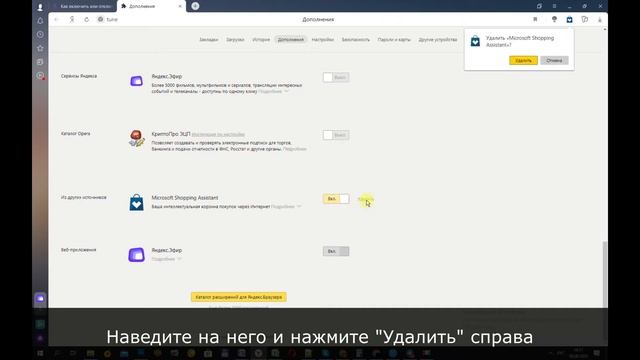640x360 pixels.
Task: Open the Загрузки section
Action: coord(235,40)
